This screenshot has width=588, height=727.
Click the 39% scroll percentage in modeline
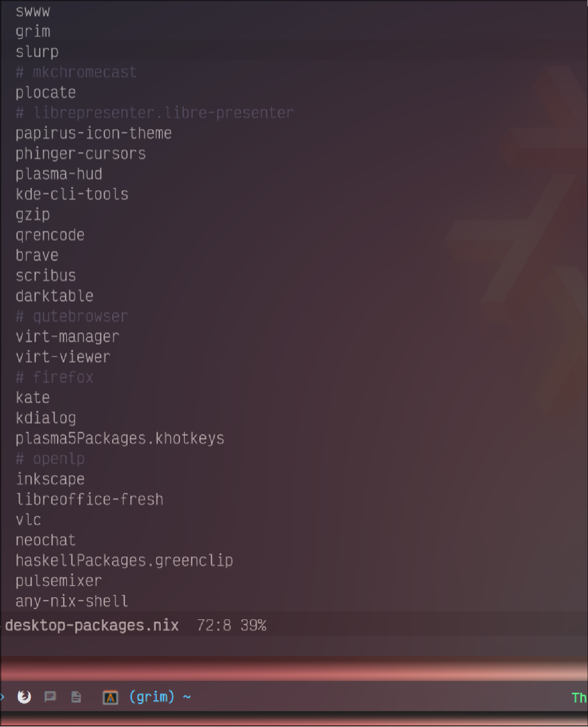click(253, 626)
